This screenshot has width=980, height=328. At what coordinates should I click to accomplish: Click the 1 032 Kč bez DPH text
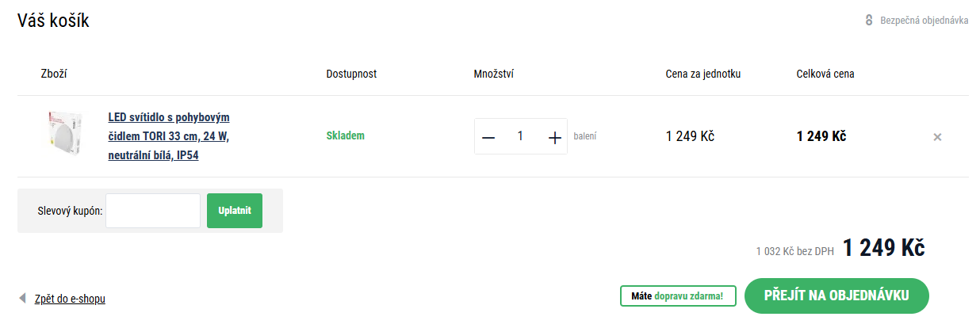tap(794, 251)
